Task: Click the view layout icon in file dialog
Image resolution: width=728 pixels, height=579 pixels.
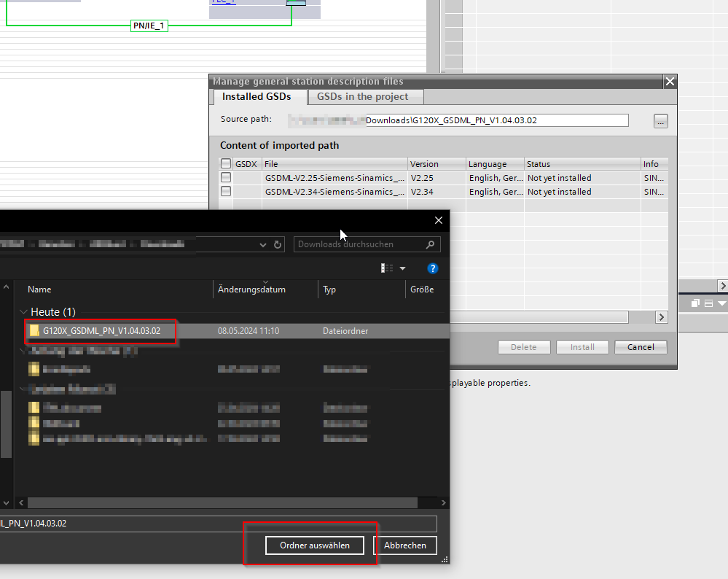Action: pos(387,268)
